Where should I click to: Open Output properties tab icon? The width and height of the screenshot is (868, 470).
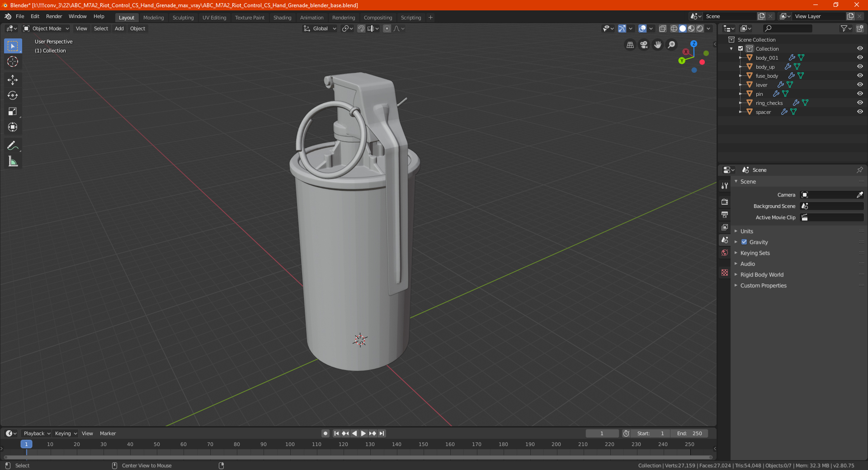click(725, 214)
